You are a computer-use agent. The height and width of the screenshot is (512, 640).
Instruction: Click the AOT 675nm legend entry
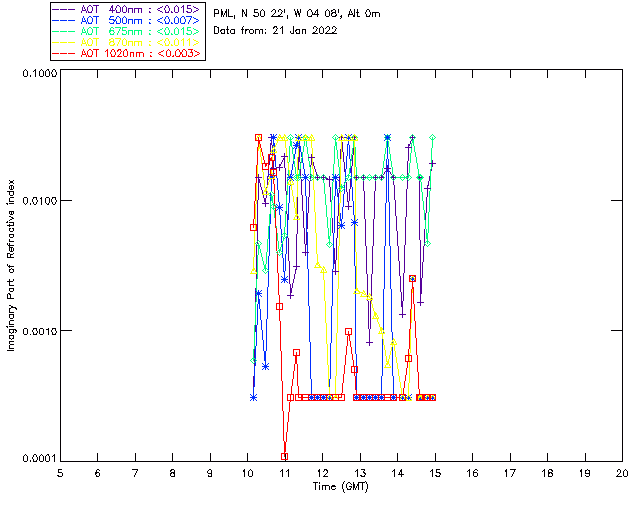[x=127, y=31]
